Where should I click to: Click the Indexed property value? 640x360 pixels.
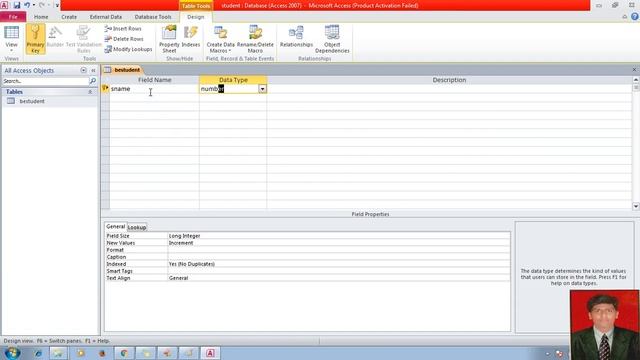(338, 264)
